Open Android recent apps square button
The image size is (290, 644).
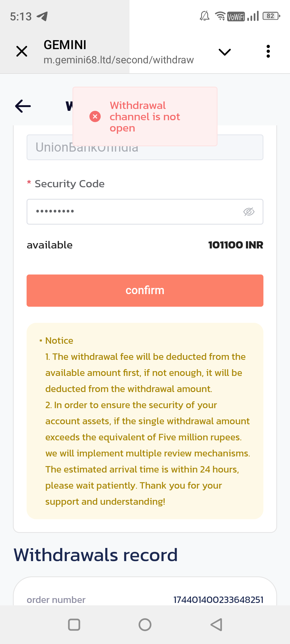tap(74, 624)
